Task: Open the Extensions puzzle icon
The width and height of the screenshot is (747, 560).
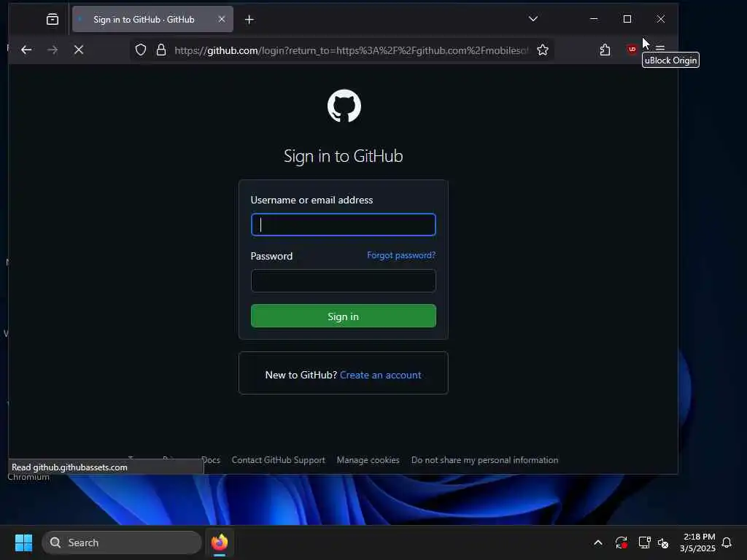Action: click(x=605, y=50)
